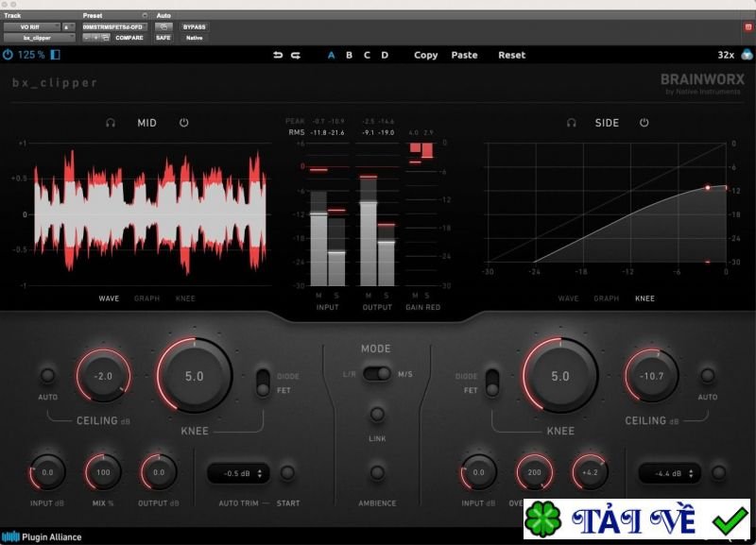
Task: Click the redo arrow icon
Action: tap(296, 55)
